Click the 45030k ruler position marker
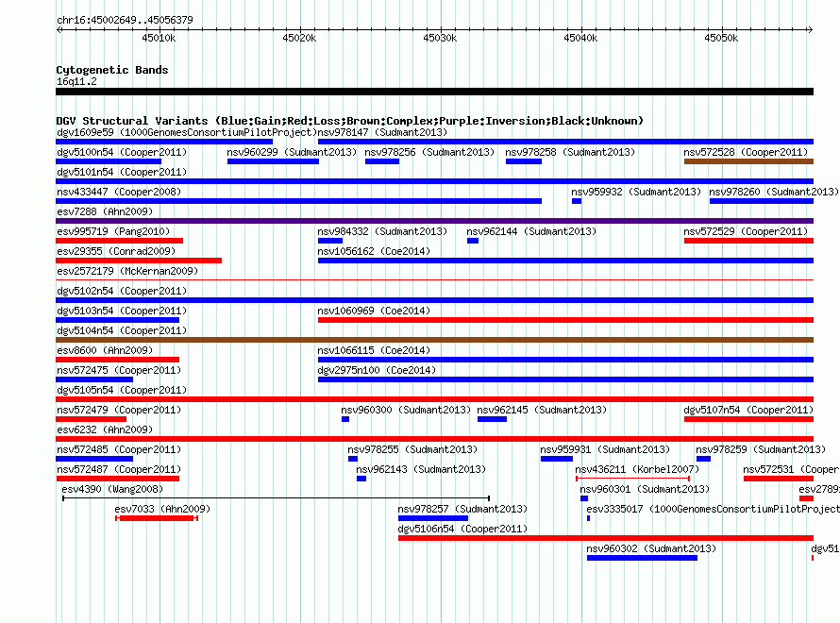The height and width of the screenshot is (623, 840). [441, 38]
